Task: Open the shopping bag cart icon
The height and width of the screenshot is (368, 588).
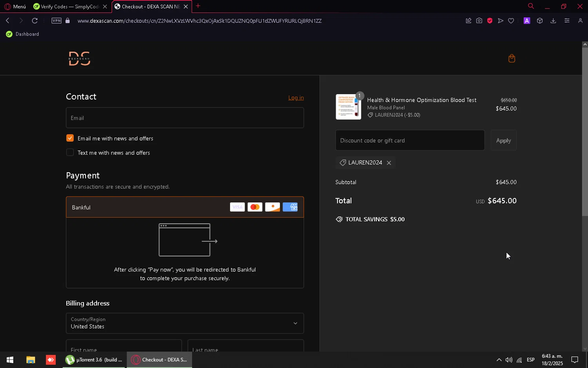Action: point(512,58)
